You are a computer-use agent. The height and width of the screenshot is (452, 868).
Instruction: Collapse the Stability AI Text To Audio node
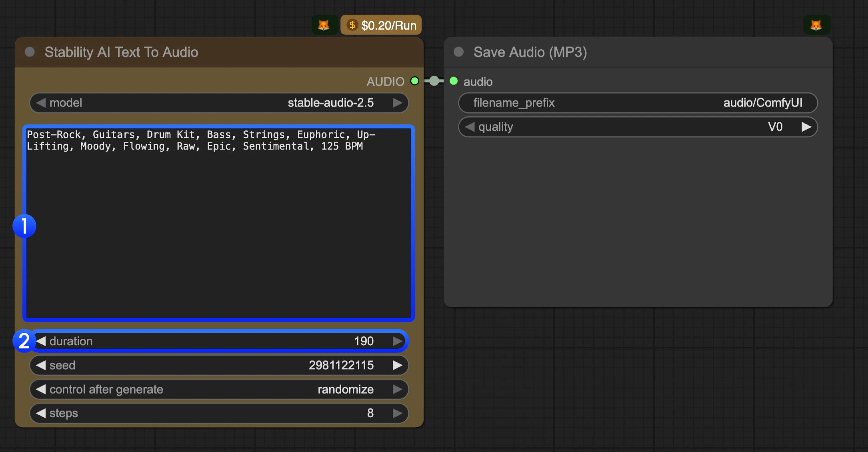tap(30, 52)
